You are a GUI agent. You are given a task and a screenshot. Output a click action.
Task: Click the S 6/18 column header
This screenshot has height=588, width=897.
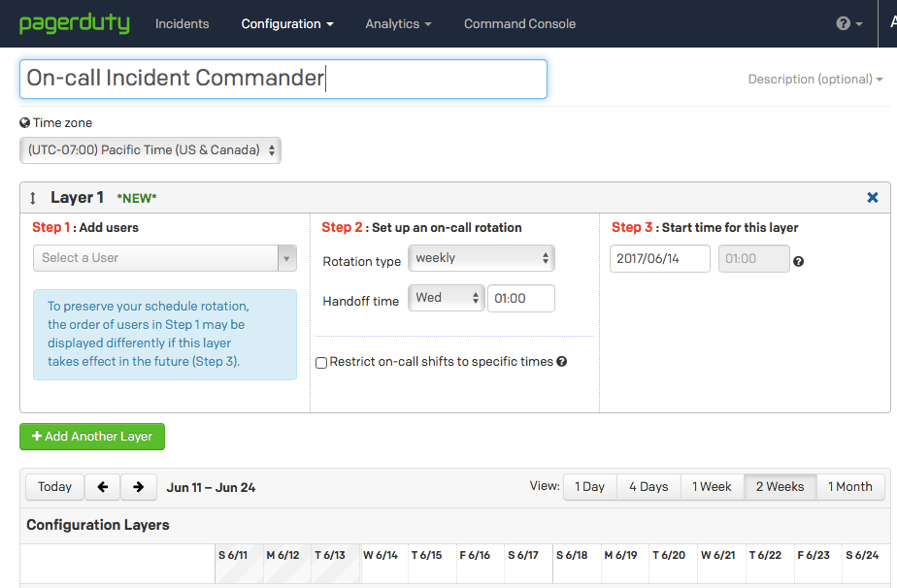click(x=572, y=555)
